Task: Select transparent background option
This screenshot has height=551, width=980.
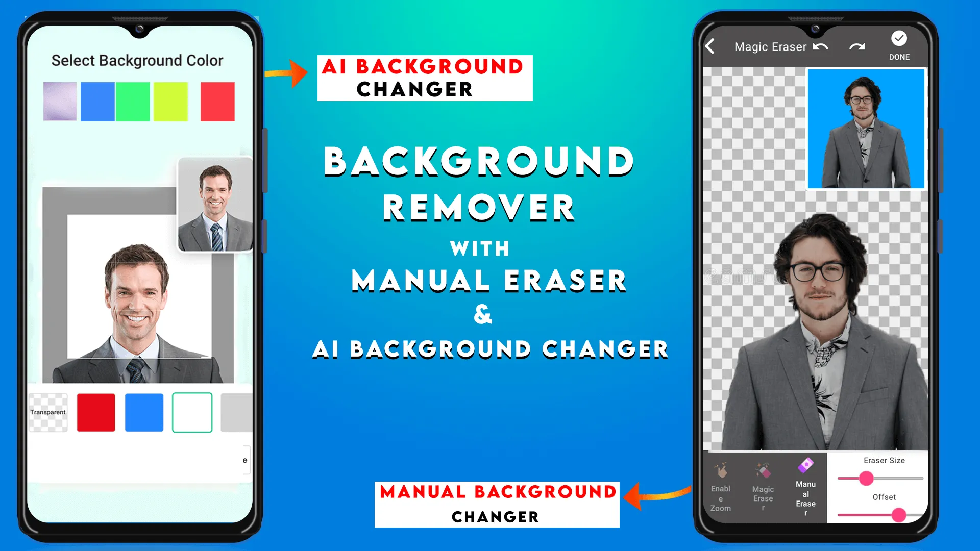Action: (48, 412)
